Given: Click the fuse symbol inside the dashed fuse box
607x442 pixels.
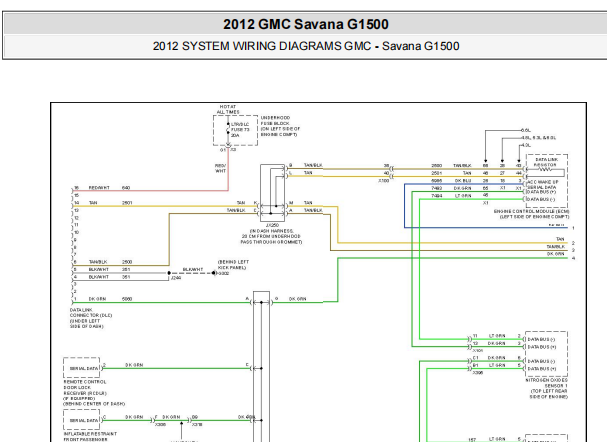Looking at the screenshot, I should (228, 129).
